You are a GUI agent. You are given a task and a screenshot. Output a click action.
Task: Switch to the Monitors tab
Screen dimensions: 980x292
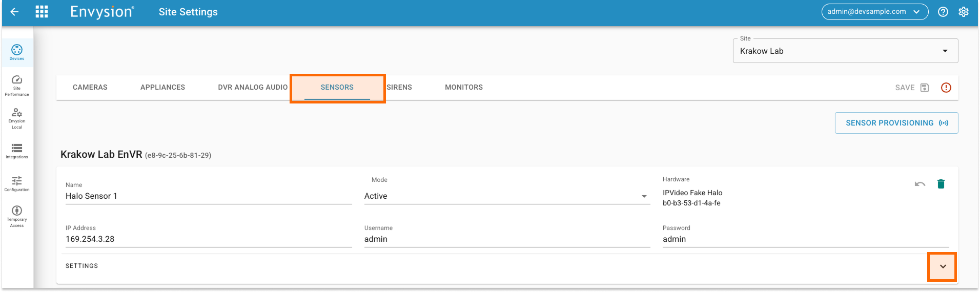point(463,88)
